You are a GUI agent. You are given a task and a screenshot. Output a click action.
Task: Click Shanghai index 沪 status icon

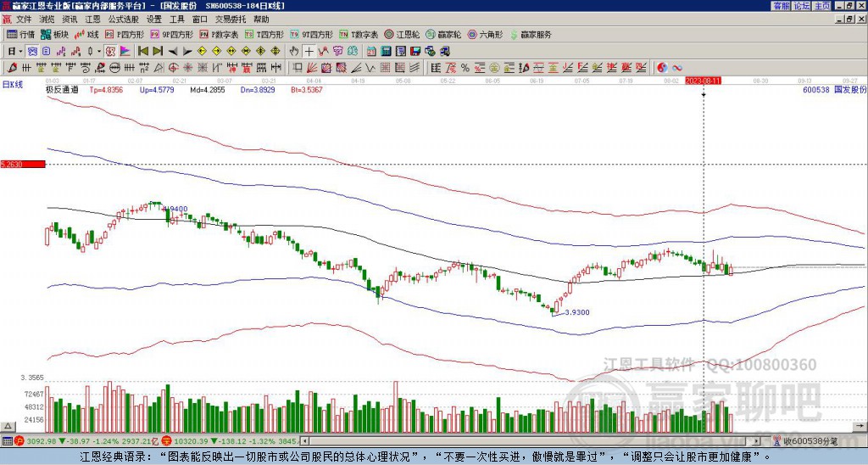click(x=19, y=441)
